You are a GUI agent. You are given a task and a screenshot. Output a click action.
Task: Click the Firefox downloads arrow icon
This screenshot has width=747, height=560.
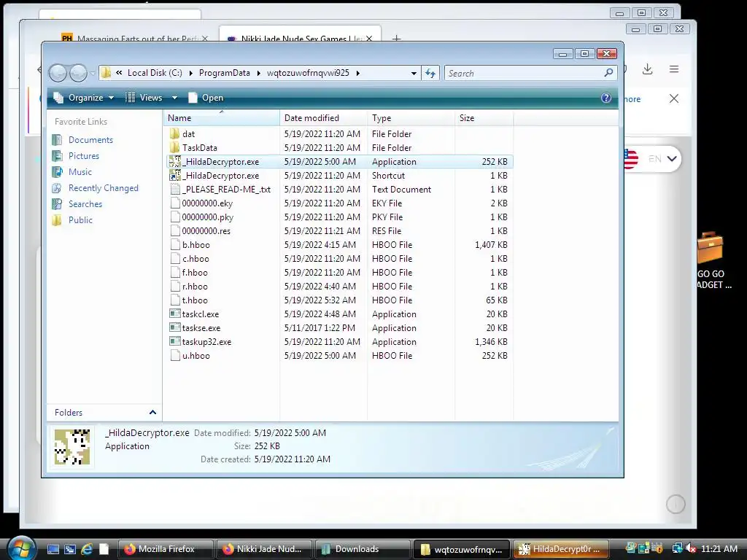tap(648, 69)
